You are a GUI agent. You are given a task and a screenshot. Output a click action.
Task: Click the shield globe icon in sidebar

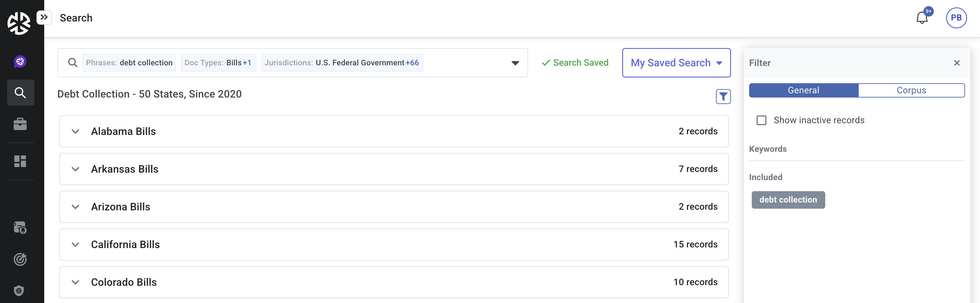coord(19,291)
